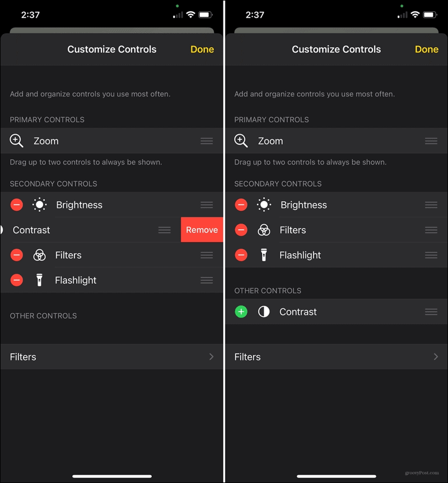
Task: Tap Filters circles icon in right screen
Action: tap(264, 230)
